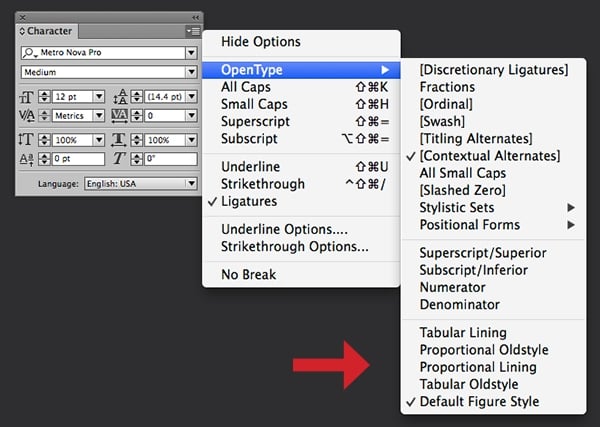
Task: Click the font size stepper arrows
Action: point(43,96)
